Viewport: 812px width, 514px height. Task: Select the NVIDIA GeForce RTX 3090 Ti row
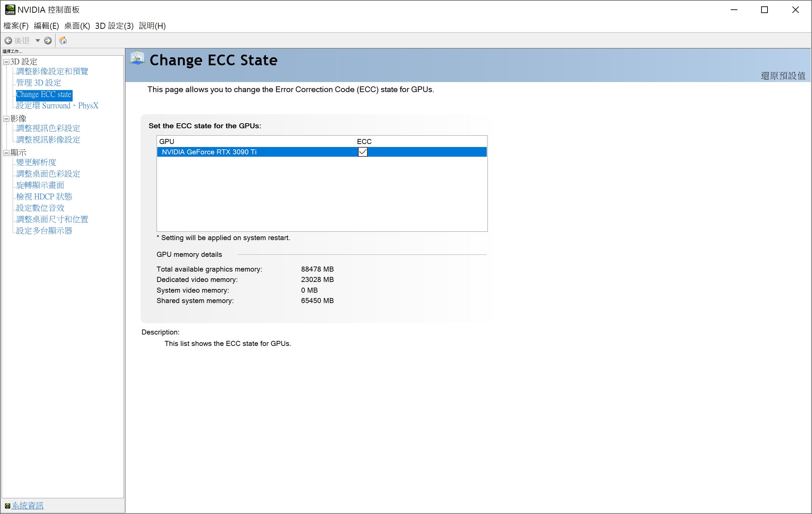click(322, 152)
